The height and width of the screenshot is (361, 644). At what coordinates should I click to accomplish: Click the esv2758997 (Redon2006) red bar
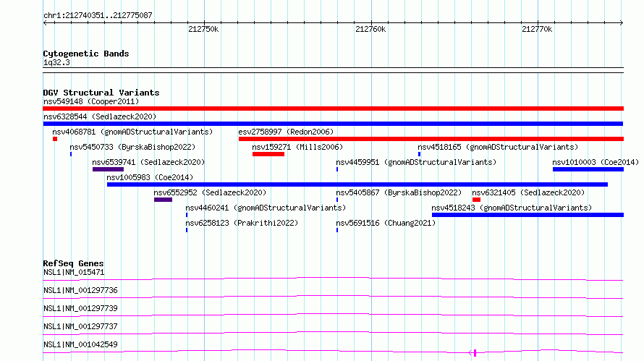pyautogui.click(x=431, y=139)
